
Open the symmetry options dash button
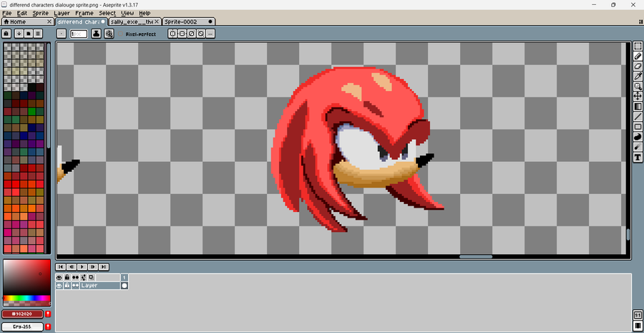[210, 34]
